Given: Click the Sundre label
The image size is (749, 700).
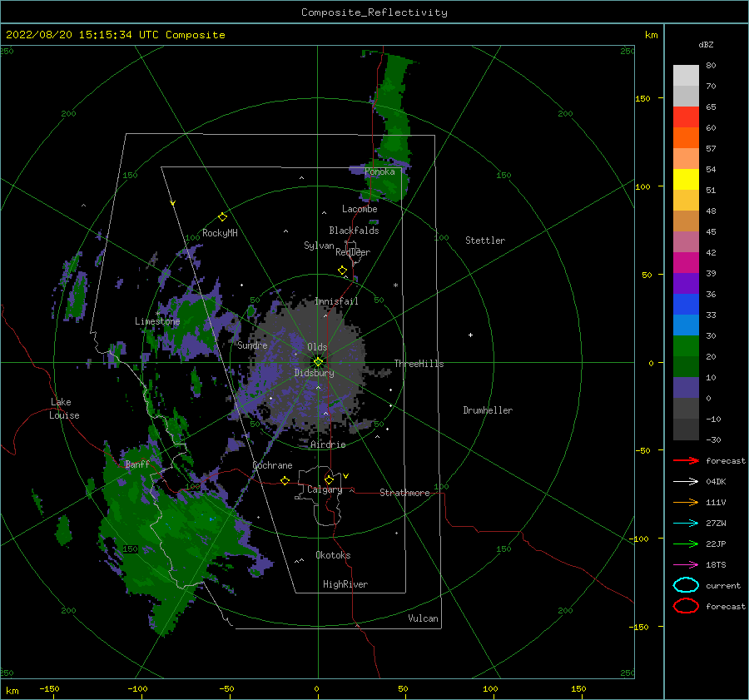Looking at the screenshot, I should click(252, 345).
